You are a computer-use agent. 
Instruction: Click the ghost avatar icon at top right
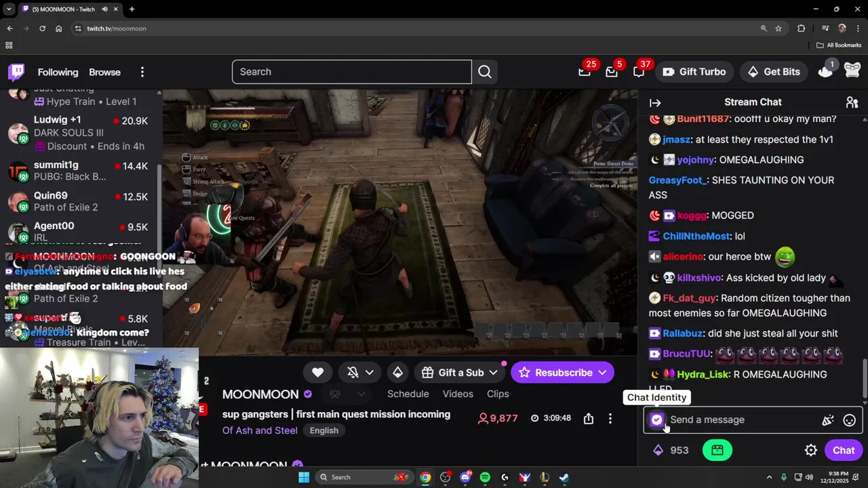[x=852, y=70]
